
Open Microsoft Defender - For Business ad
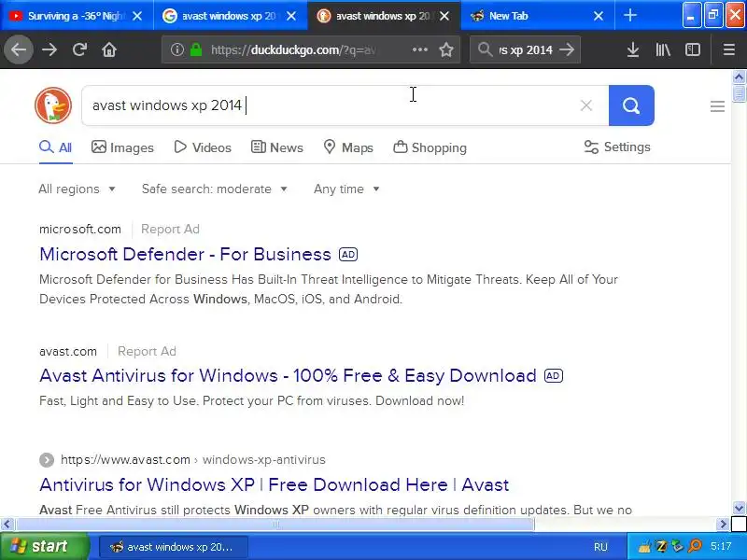(x=185, y=254)
